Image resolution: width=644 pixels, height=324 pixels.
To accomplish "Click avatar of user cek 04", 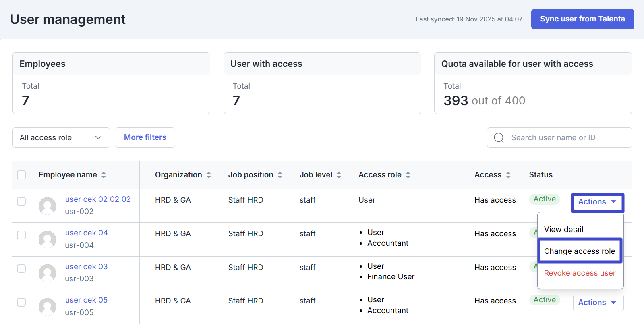I will tap(47, 239).
